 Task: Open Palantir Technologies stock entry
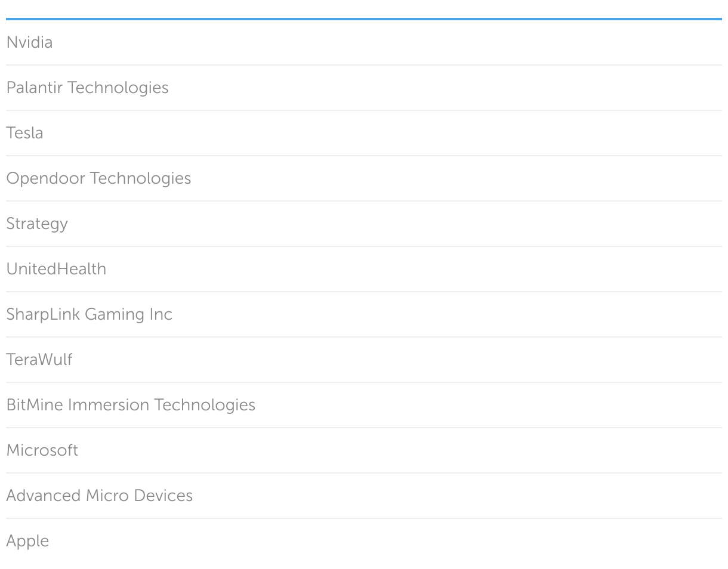pos(87,88)
